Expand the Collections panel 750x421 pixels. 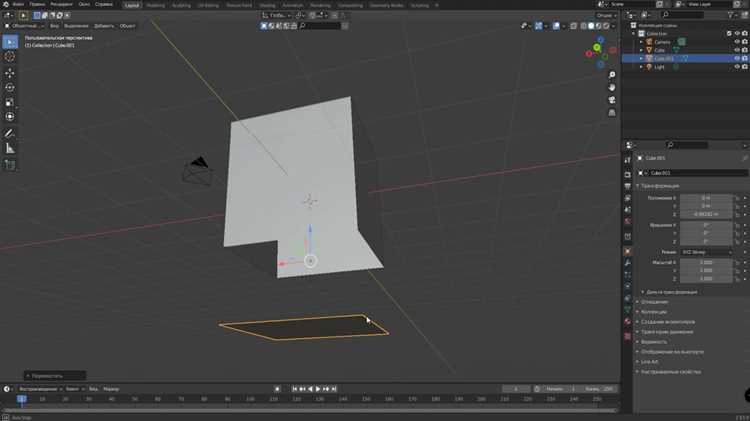click(x=653, y=312)
